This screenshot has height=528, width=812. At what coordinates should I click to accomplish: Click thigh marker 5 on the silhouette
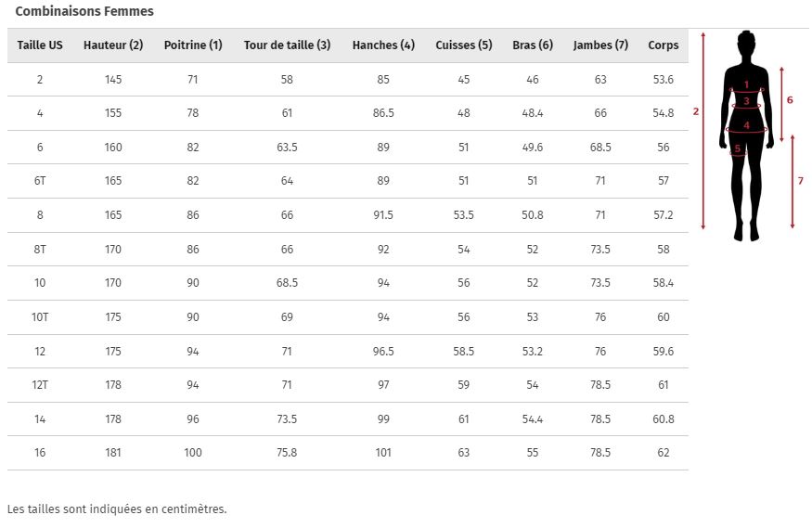[x=738, y=148]
